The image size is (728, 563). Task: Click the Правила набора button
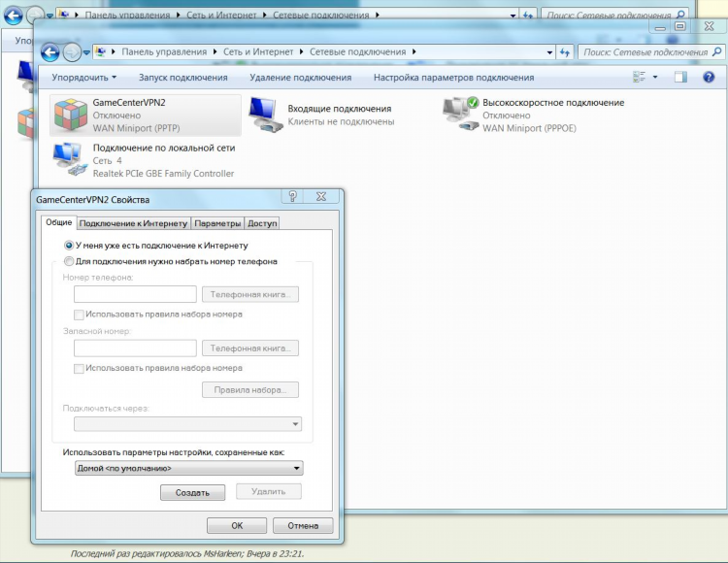[x=250, y=390]
